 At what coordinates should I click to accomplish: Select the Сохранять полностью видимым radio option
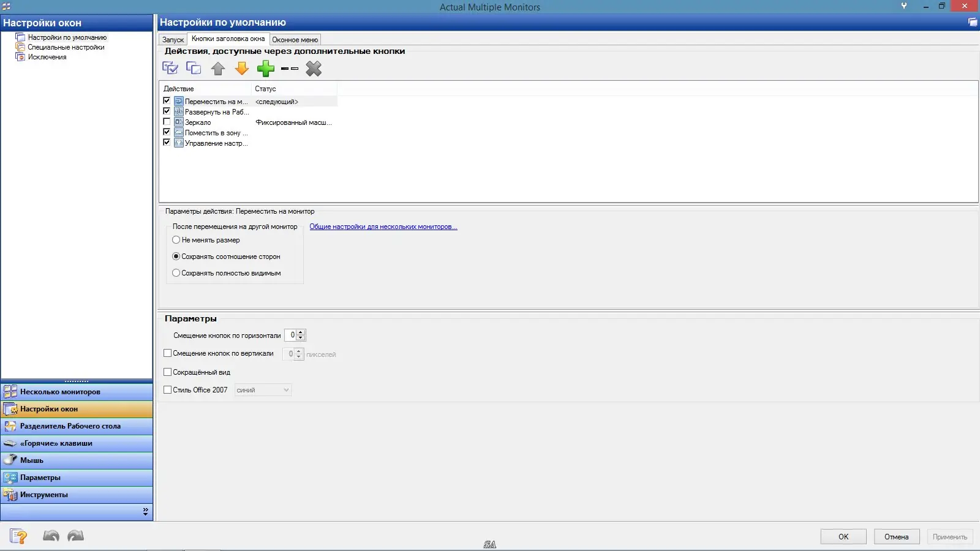176,273
